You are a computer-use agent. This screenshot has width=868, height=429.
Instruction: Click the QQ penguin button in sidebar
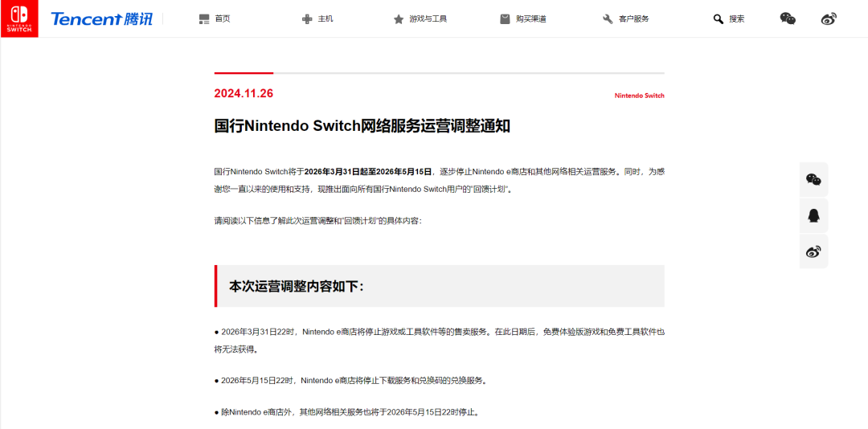[813, 215]
